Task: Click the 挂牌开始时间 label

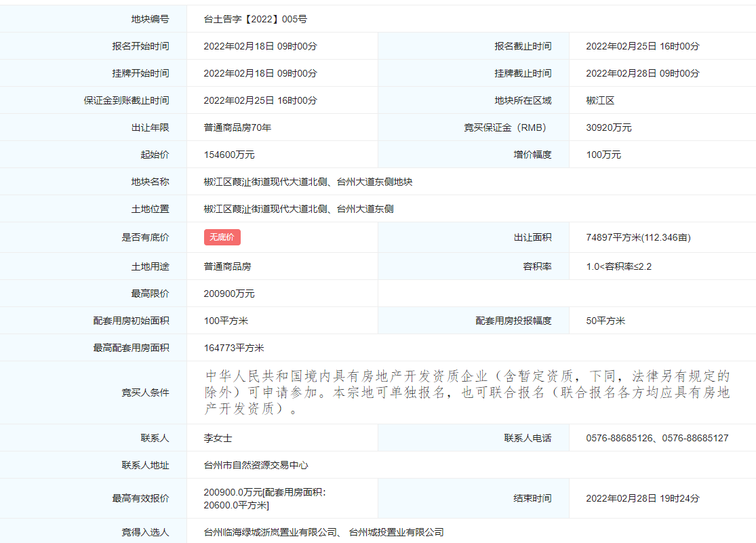Action: (x=140, y=73)
